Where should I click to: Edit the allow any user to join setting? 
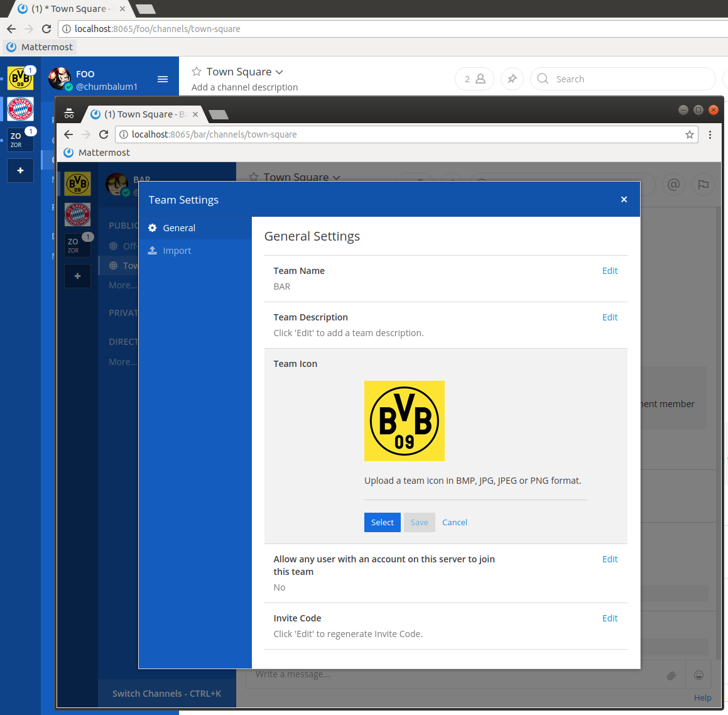click(x=610, y=559)
